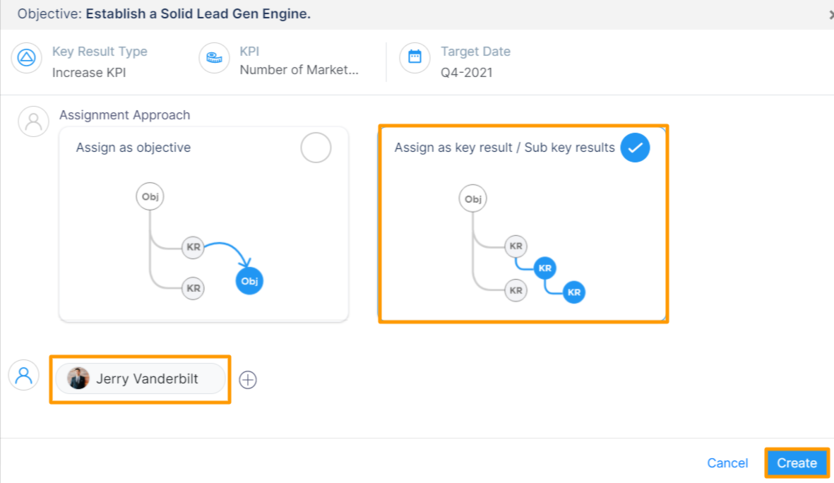Screen dimensions: 834x483
Task: Click the Target Date calendar icon
Action: (x=415, y=58)
